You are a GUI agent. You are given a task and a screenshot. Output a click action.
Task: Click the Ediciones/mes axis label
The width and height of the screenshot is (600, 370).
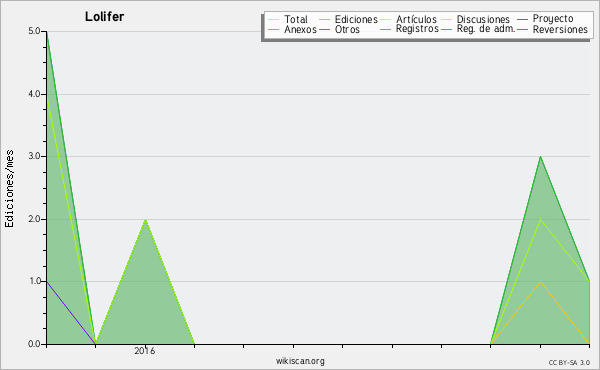[x=9, y=189]
